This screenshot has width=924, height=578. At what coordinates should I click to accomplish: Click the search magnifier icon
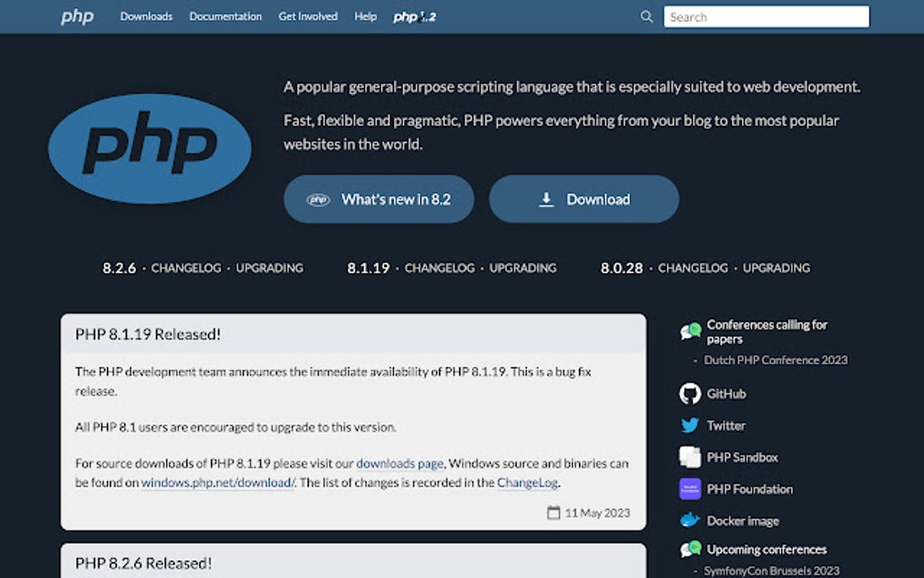(x=646, y=16)
